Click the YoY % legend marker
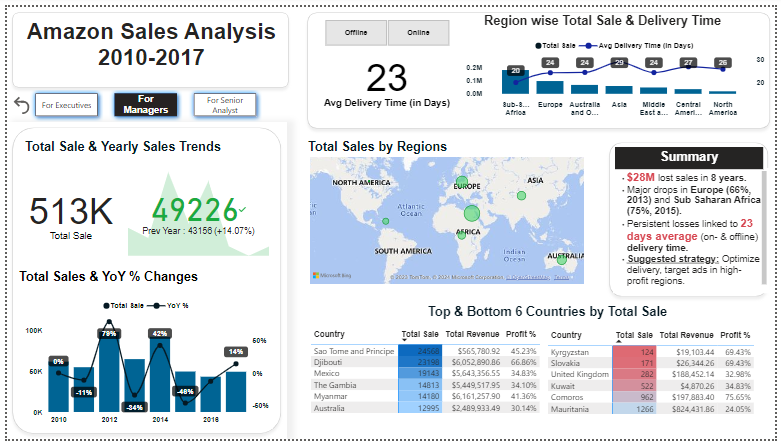The height and width of the screenshot is (443, 781). (159, 305)
